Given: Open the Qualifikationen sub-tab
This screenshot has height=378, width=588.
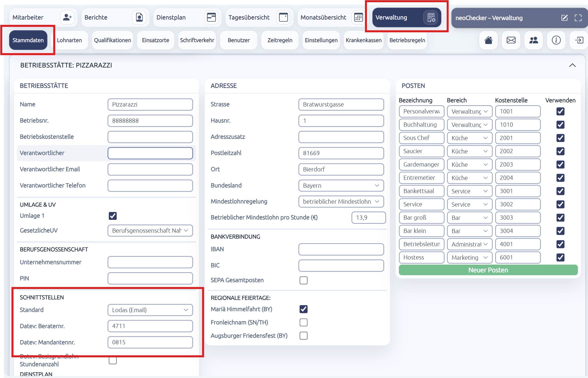Looking at the screenshot, I should [112, 40].
